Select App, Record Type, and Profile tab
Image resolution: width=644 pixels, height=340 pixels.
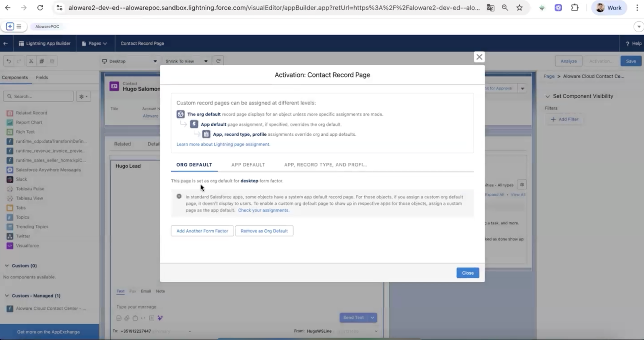click(x=325, y=165)
